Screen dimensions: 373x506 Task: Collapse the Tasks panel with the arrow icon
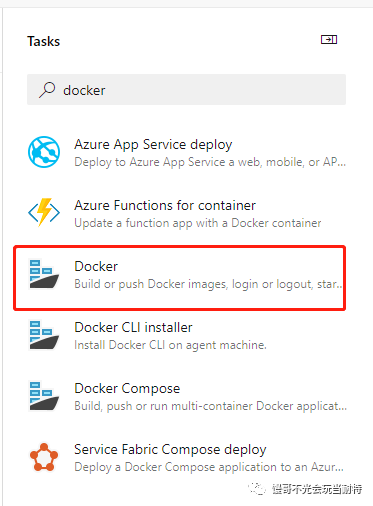tap(329, 40)
